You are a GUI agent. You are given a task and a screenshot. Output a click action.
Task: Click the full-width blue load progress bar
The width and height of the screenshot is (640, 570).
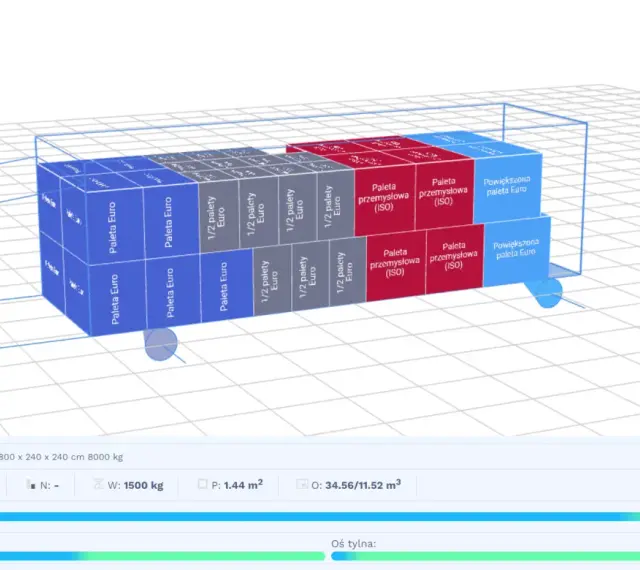click(x=320, y=517)
